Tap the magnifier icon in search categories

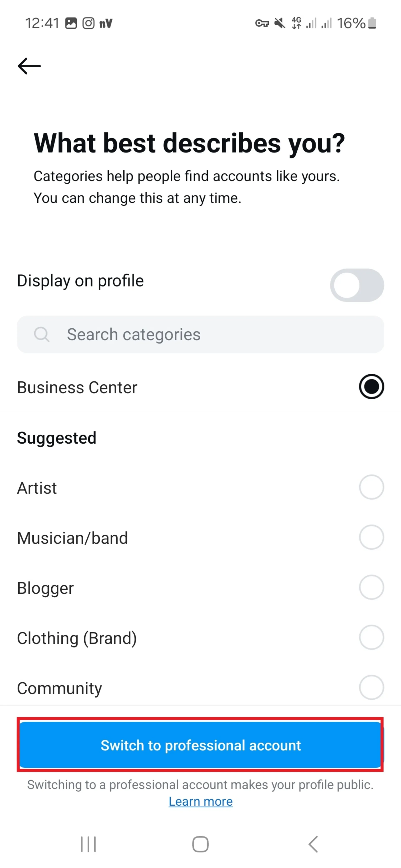[42, 334]
